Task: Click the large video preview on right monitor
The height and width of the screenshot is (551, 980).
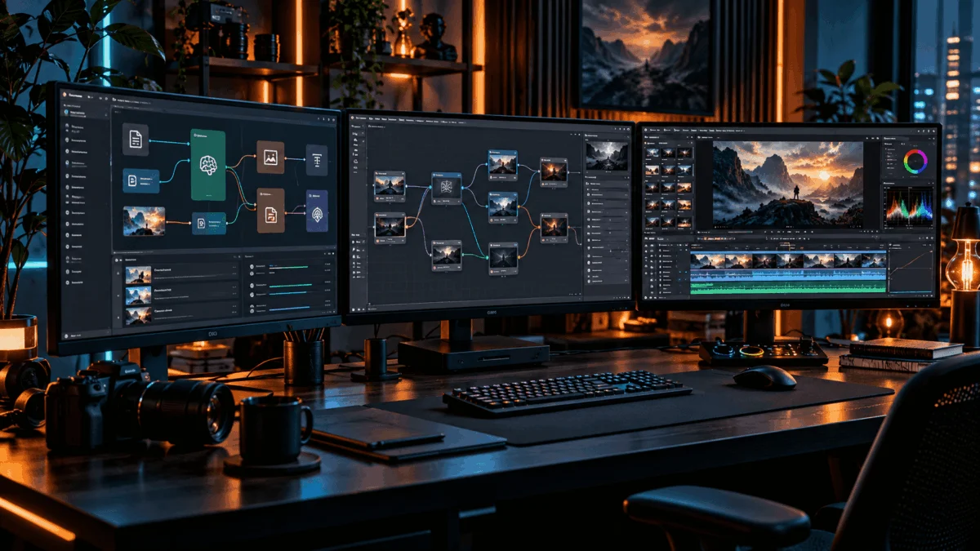Action: coord(787,184)
